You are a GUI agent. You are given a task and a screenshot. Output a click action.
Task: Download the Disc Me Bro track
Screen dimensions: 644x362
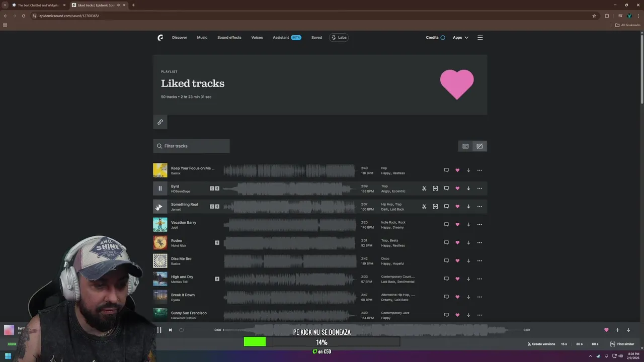coord(468,261)
